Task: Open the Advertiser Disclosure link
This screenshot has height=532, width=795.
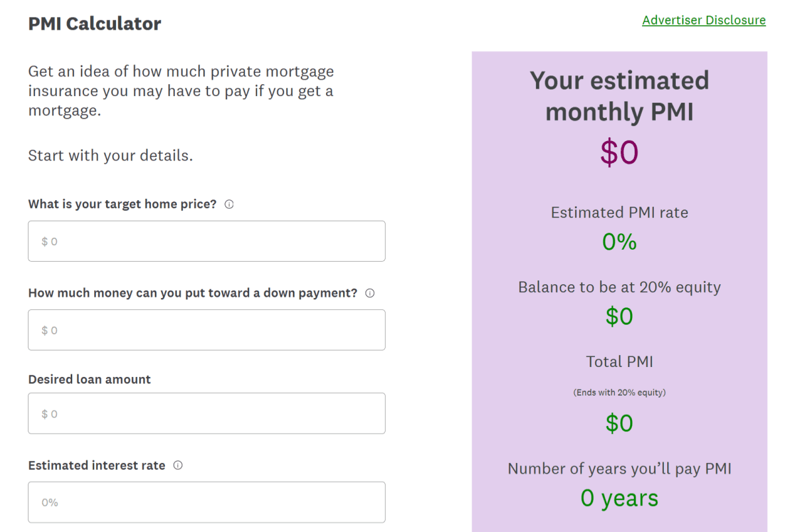Action: pos(704,20)
